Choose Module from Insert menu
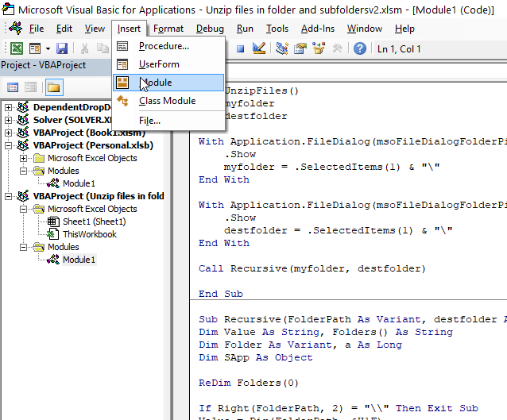The width and height of the screenshot is (507, 420). pyautogui.click(x=168, y=83)
